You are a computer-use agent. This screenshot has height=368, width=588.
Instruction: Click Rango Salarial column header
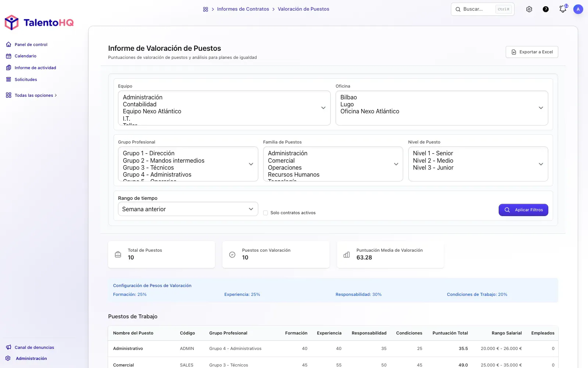tap(506, 333)
